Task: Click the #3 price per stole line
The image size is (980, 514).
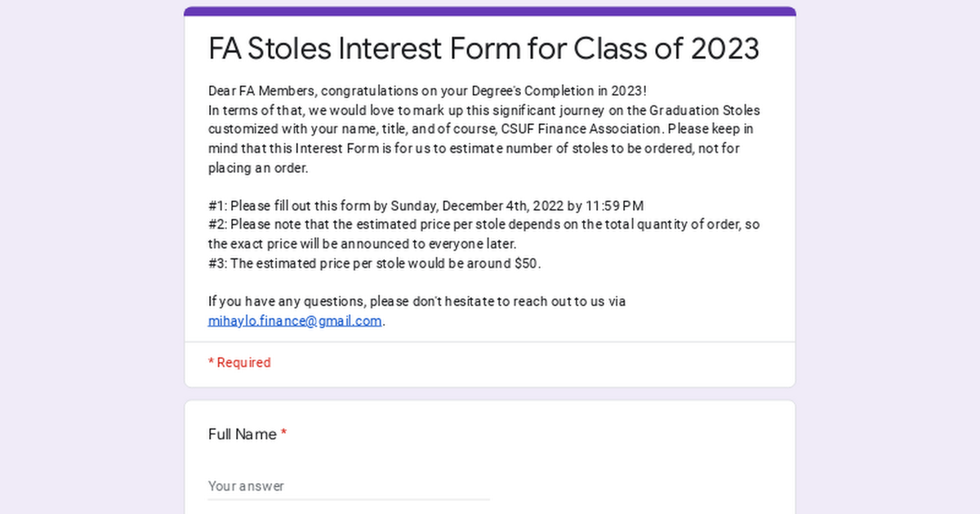Action: click(x=374, y=264)
